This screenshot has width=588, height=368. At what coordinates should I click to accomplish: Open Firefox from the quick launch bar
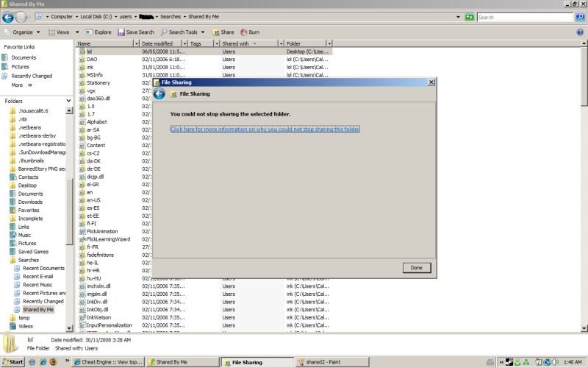[54, 362]
